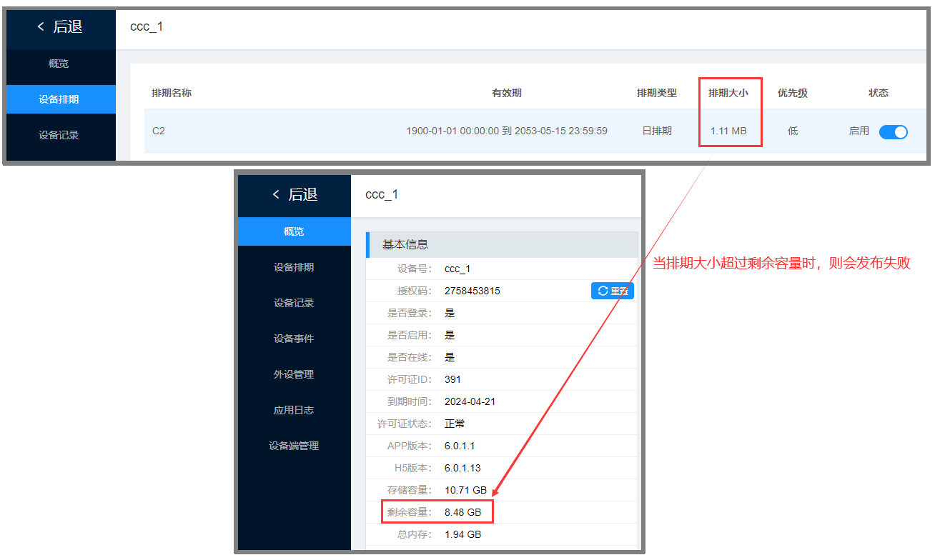Open 设备事件 in the sidebar

[x=295, y=339]
